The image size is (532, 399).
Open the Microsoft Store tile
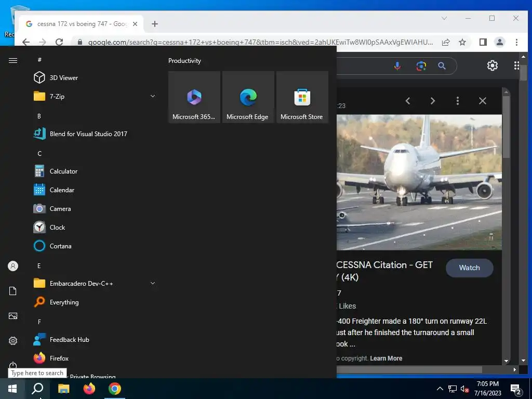[302, 97]
